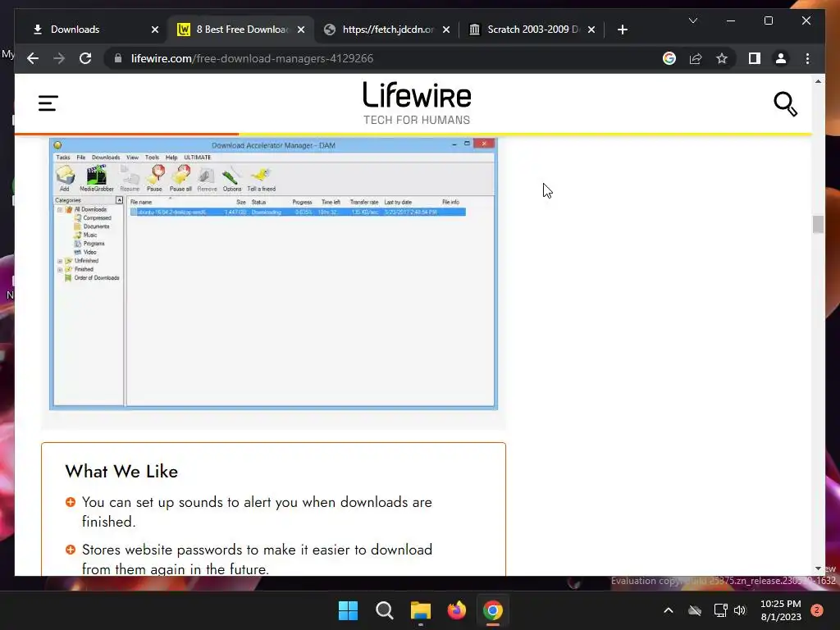Reload the Lifewire page
Image resolution: width=840 pixels, height=630 pixels.
pyautogui.click(x=85, y=58)
